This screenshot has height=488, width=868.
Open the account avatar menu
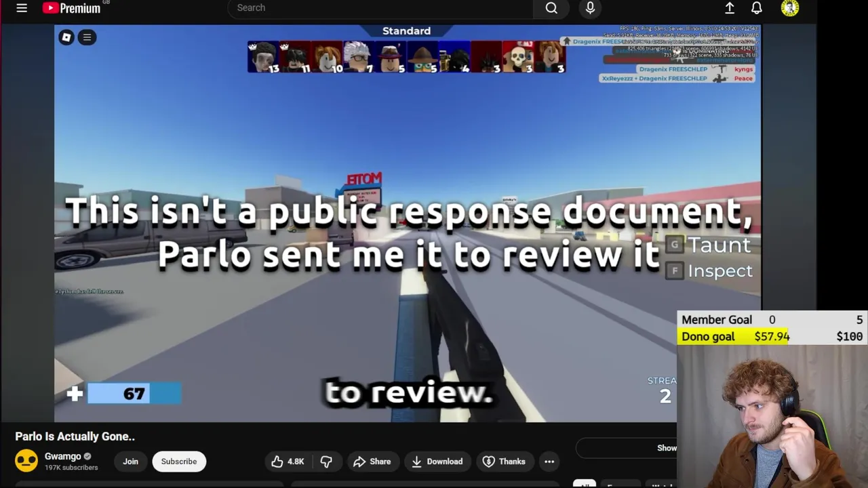pos(790,8)
